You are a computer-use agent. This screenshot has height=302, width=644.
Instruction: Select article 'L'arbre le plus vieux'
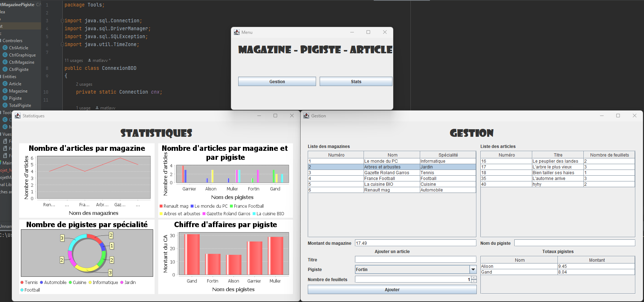558,167
